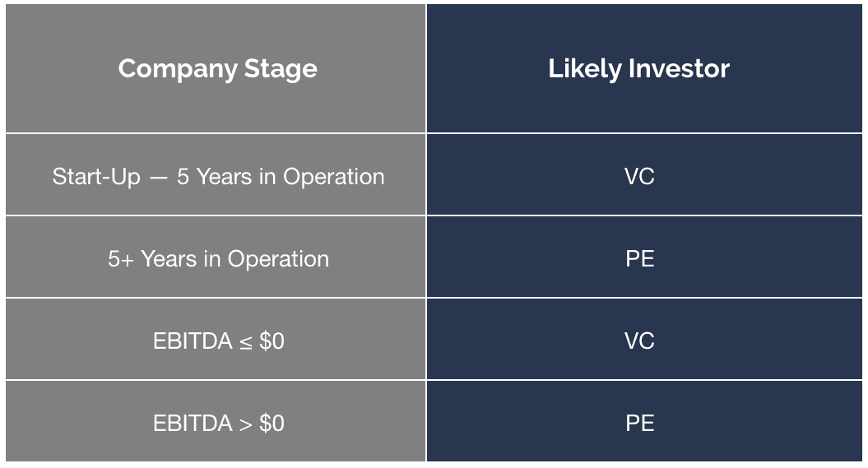Click the > symbol in the last row

pos(246,424)
